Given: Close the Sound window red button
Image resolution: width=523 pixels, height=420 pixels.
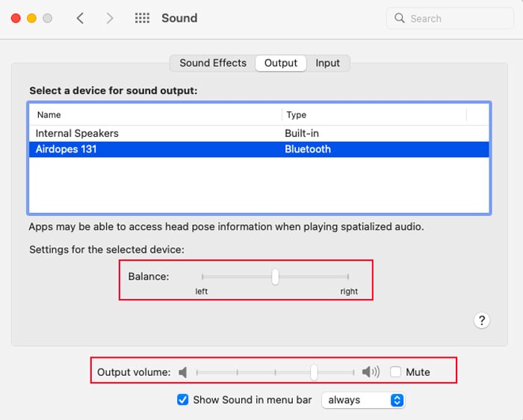Looking at the screenshot, I should coord(16,18).
